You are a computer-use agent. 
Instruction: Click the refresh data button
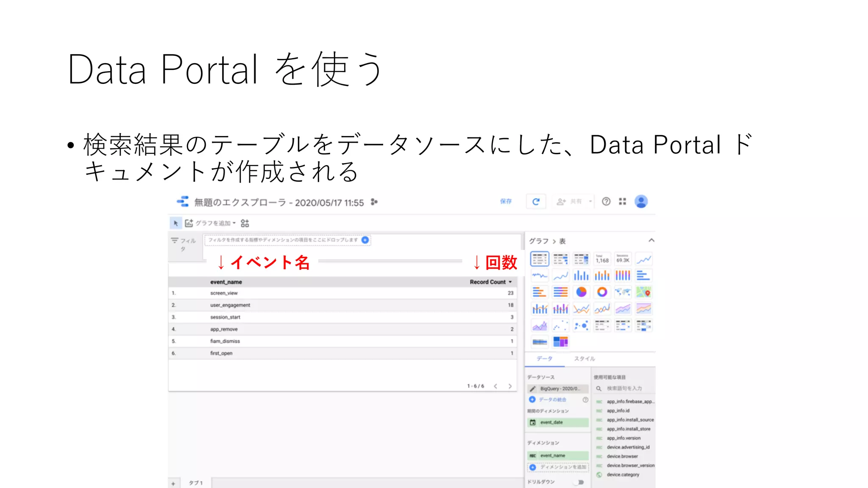coord(536,202)
